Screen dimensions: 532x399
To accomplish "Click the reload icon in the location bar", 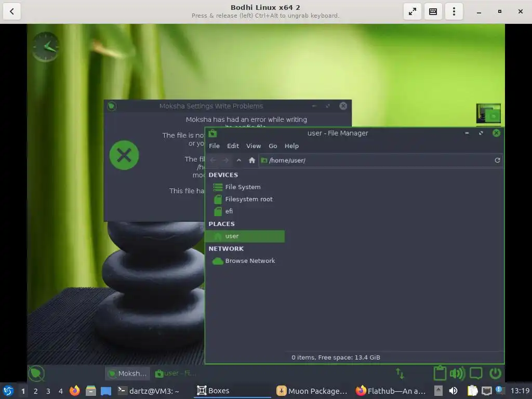I will (497, 160).
